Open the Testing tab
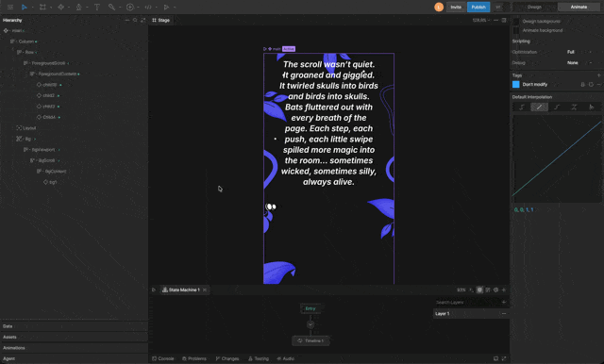604x364 pixels. coord(259,358)
